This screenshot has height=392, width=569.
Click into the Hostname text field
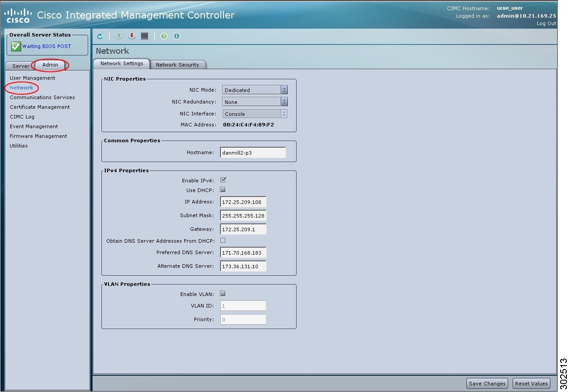253,153
